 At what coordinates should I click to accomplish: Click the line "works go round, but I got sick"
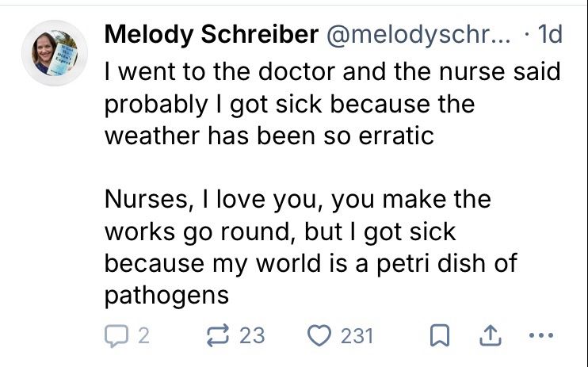(281, 231)
